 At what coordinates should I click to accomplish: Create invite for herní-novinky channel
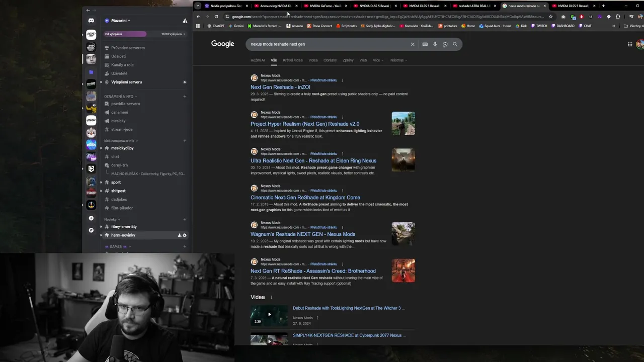pyautogui.click(x=180, y=235)
